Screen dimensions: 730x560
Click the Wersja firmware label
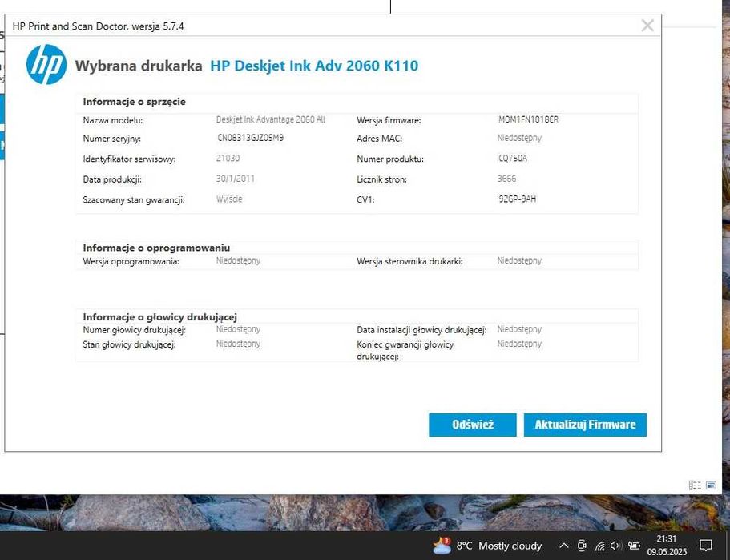[389, 120]
